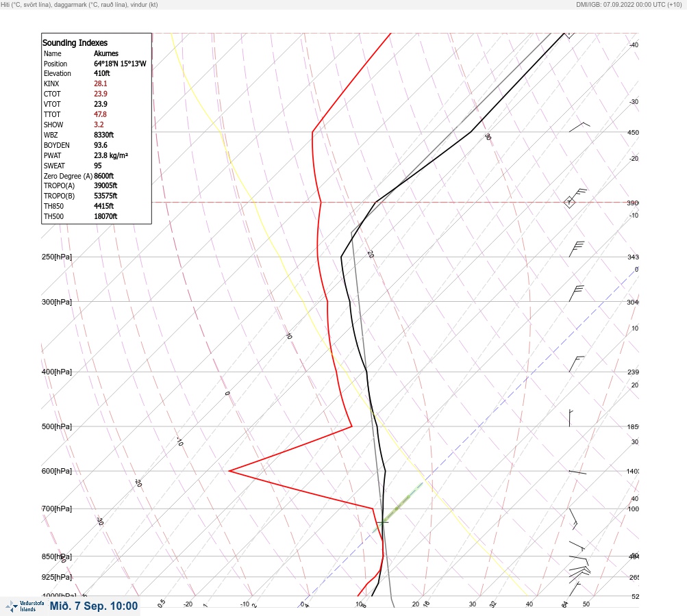Screen dimensions: 687x616
Task: Click the TTOT value 47.8
Action: pyautogui.click(x=100, y=114)
